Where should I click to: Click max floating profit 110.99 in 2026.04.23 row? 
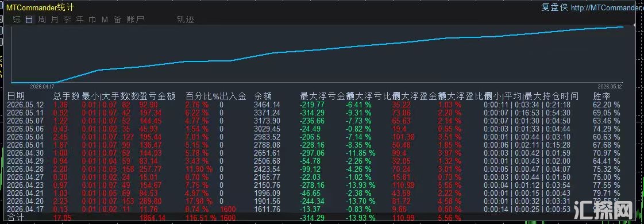coord(403,184)
